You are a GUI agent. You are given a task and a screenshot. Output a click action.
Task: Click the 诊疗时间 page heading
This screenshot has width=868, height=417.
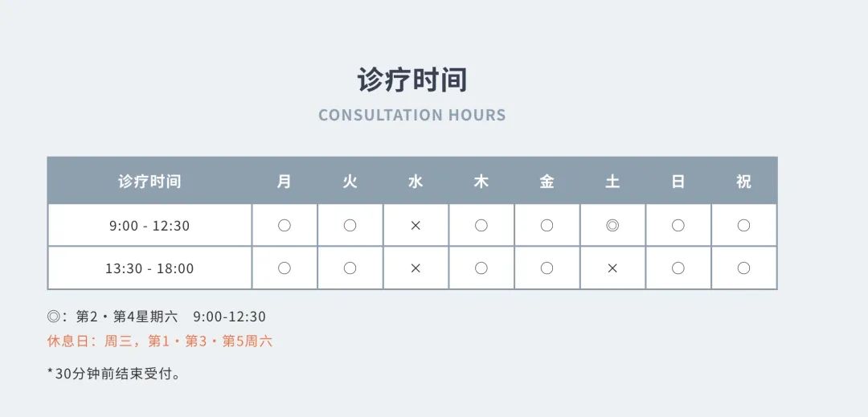pyautogui.click(x=411, y=80)
